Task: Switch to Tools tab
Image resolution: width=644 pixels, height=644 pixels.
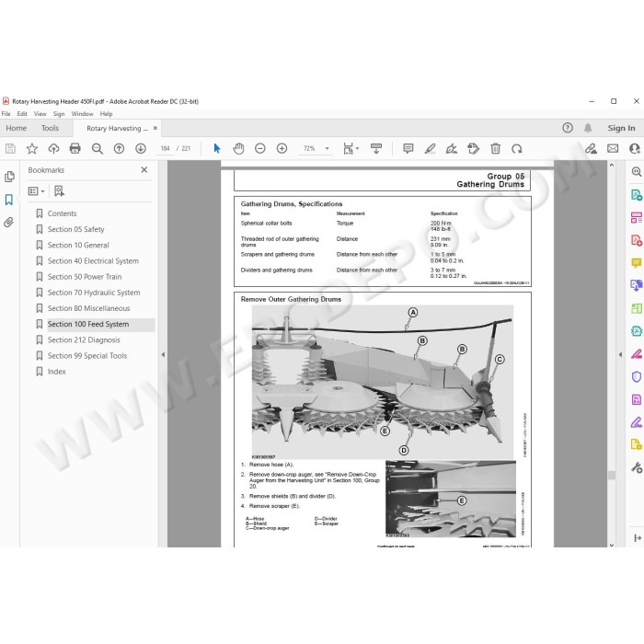Action: [x=50, y=128]
